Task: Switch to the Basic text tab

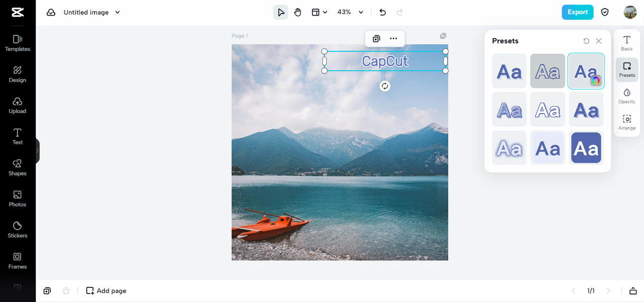Action: click(x=627, y=43)
